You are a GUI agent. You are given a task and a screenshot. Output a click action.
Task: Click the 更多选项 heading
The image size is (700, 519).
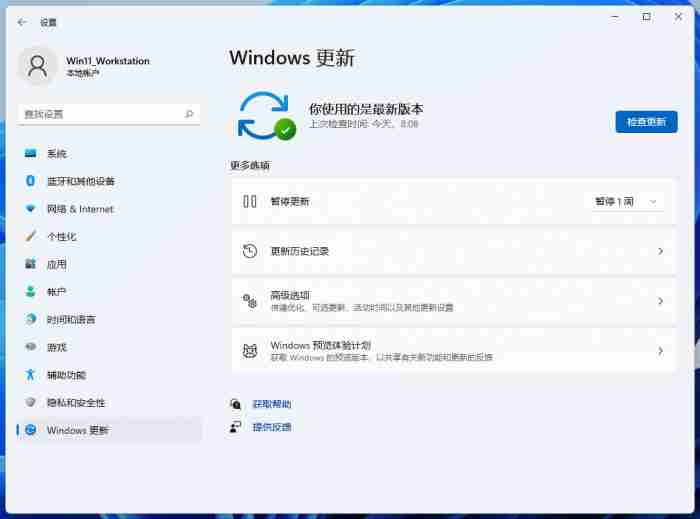250,166
